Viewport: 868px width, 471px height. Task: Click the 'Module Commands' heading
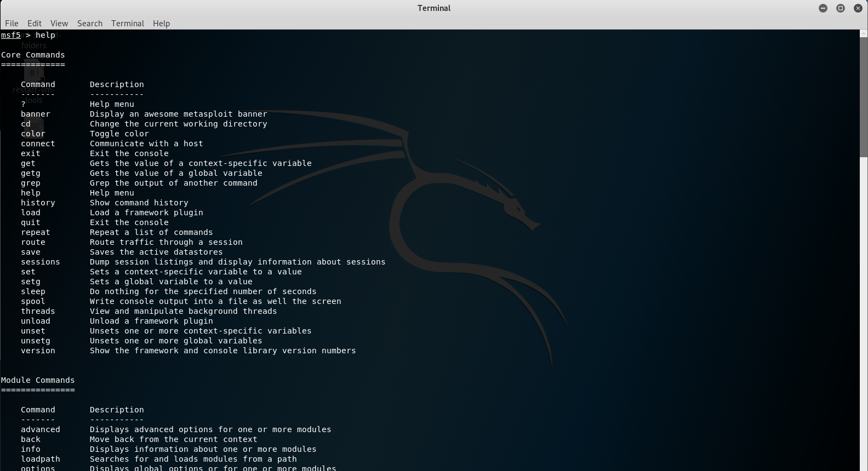(38, 380)
